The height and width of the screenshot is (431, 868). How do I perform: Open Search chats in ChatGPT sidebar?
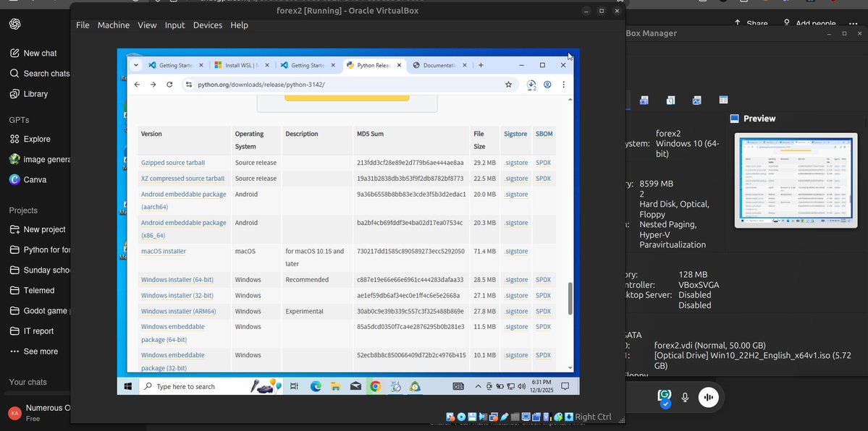pyautogui.click(x=39, y=74)
